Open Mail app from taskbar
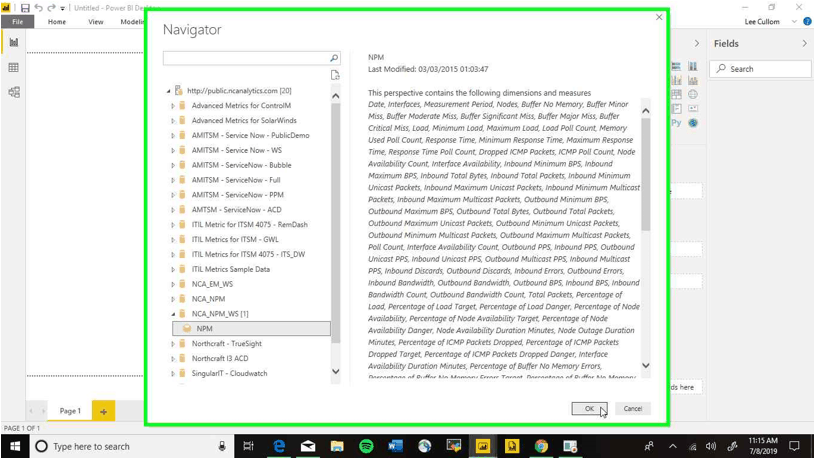816x459 pixels. 308,447
